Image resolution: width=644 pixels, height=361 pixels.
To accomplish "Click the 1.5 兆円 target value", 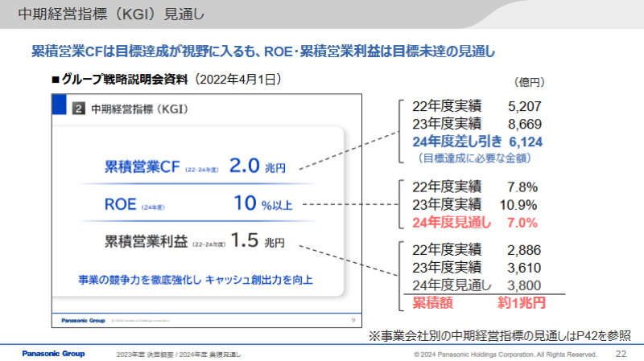I will click(258, 240).
